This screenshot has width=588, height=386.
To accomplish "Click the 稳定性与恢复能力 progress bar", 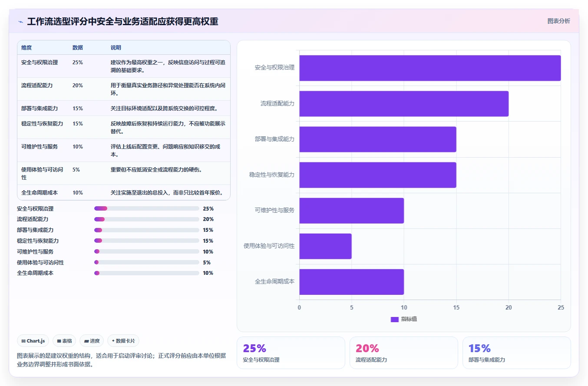I will 147,241.
